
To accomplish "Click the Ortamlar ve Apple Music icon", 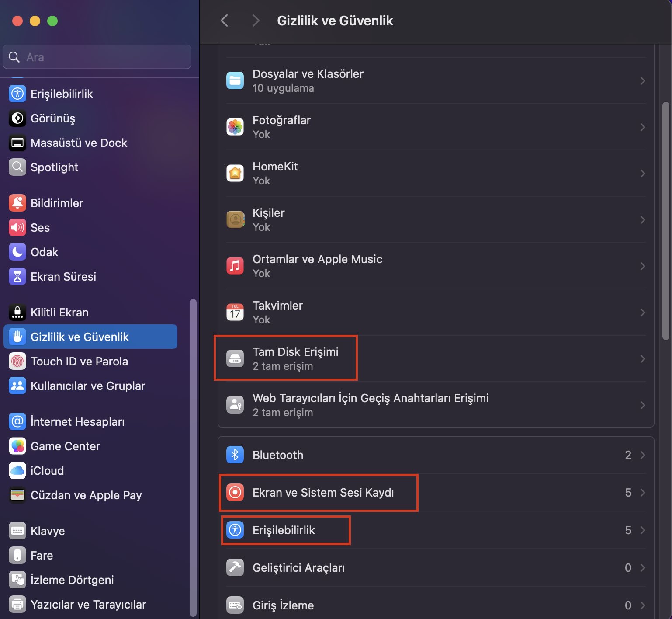I will [235, 266].
